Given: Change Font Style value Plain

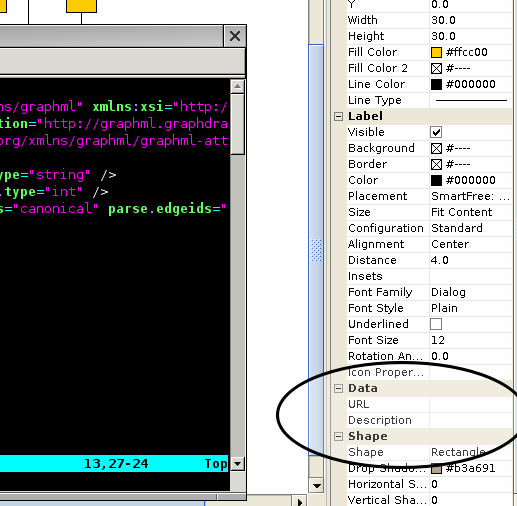Looking at the screenshot, I should click(x=471, y=308).
